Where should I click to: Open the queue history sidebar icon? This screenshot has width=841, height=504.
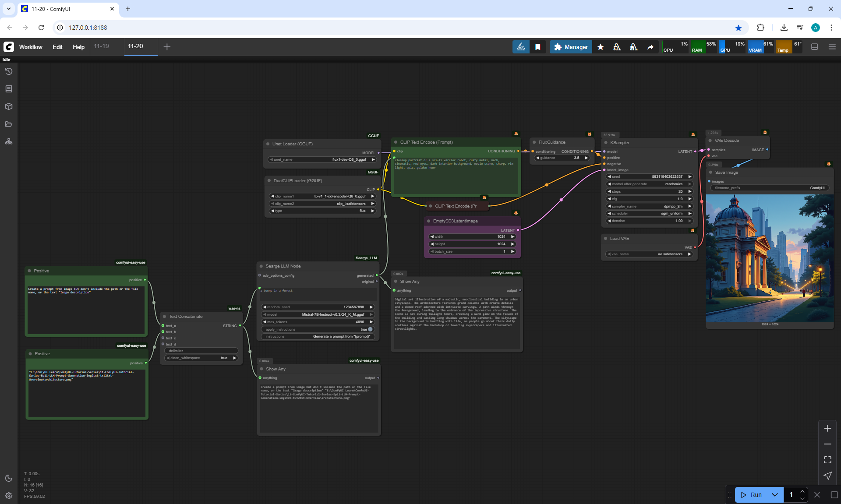tap(9, 71)
